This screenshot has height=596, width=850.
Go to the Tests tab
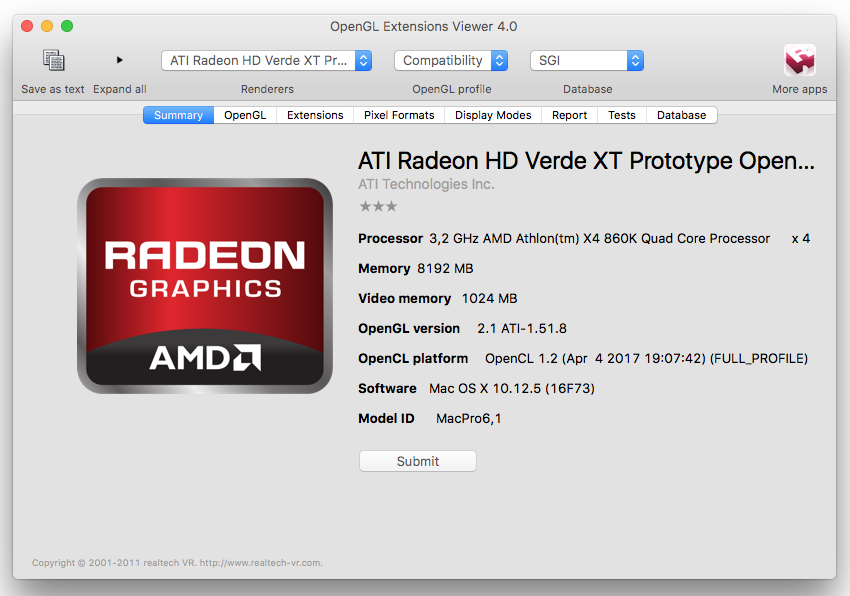tap(622, 115)
